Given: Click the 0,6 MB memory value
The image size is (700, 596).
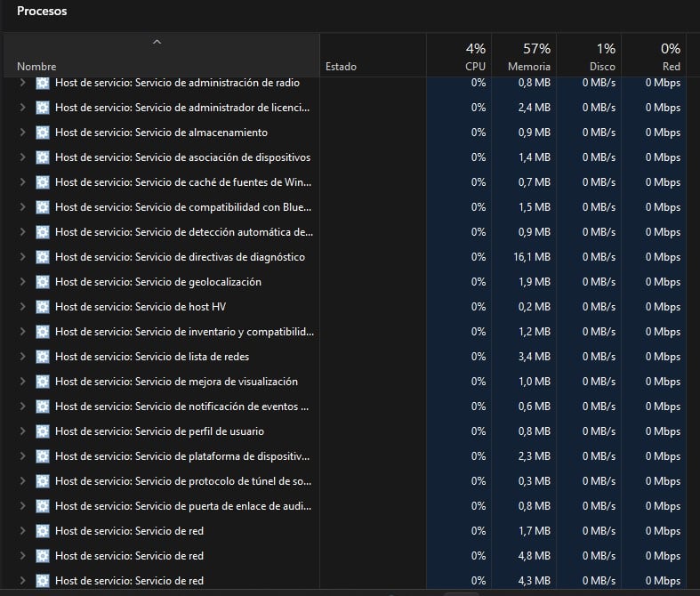Looking at the screenshot, I should coord(535,407).
